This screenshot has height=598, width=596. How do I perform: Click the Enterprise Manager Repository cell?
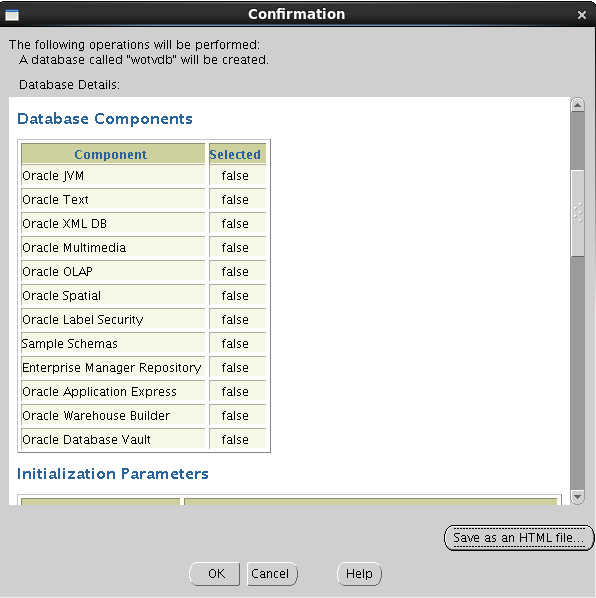click(113, 368)
